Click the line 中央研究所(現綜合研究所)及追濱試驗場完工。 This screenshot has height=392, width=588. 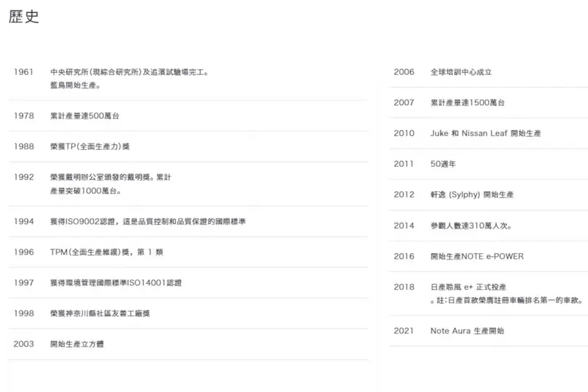(129, 71)
